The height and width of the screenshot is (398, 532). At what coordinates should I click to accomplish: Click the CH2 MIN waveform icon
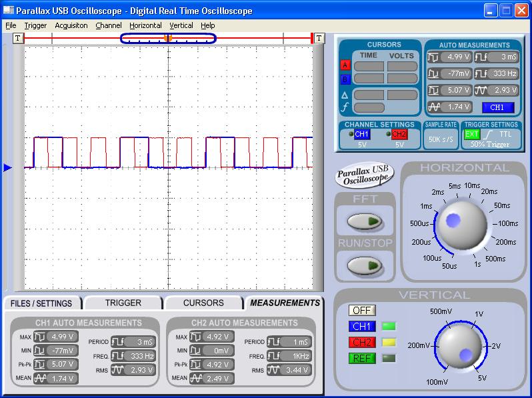195,351
